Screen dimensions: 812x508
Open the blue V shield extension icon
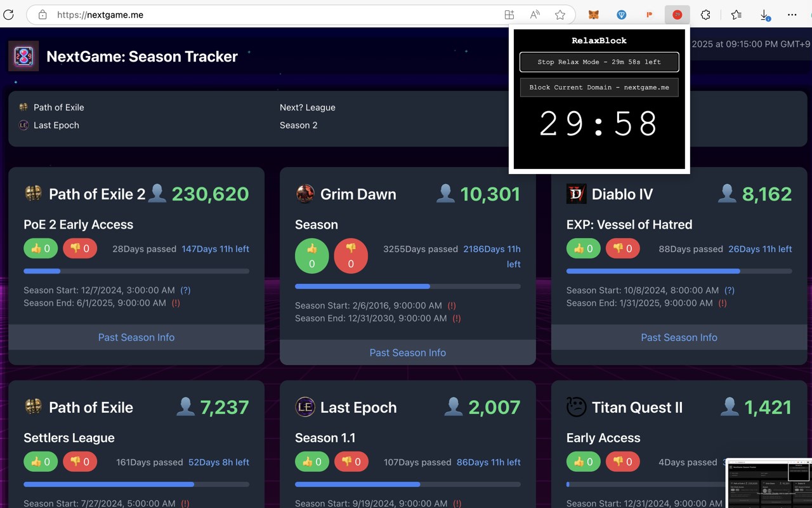coord(622,15)
